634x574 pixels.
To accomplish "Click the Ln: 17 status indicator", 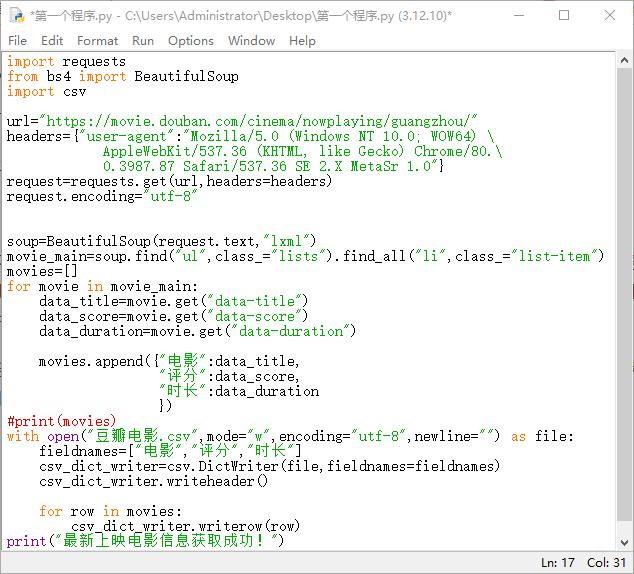I will (x=557, y=562).
